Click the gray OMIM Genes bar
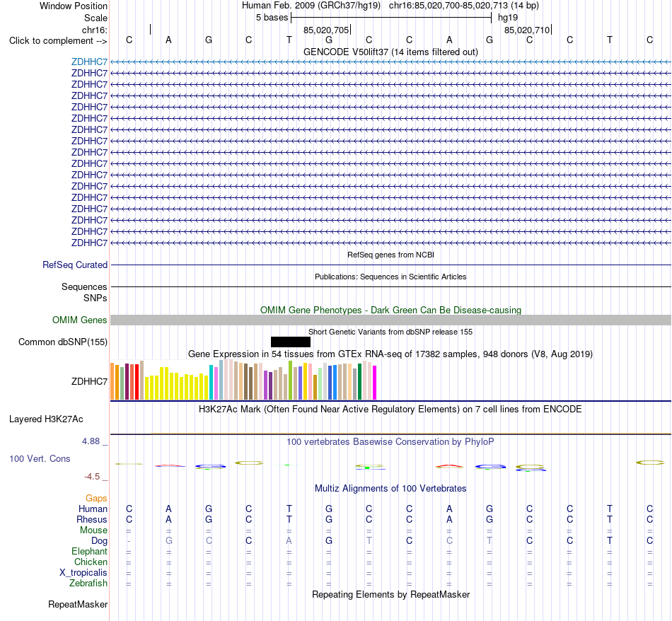The width and height of the screenshot is (672, 621). tap(390, 320)
